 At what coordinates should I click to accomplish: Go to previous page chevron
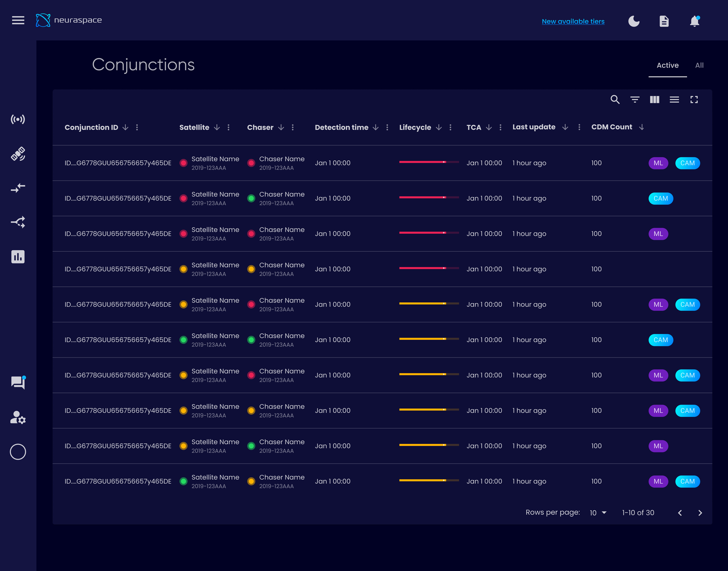click(680, 513)
